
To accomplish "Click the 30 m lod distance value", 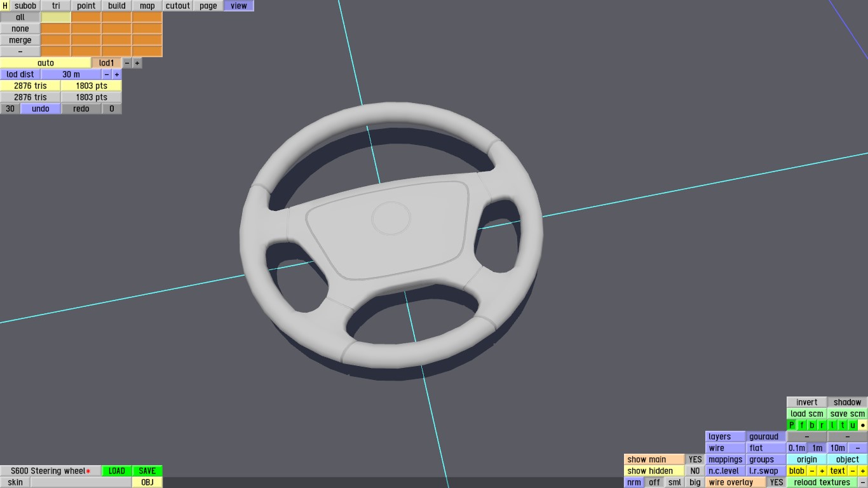I will [71, 74].
